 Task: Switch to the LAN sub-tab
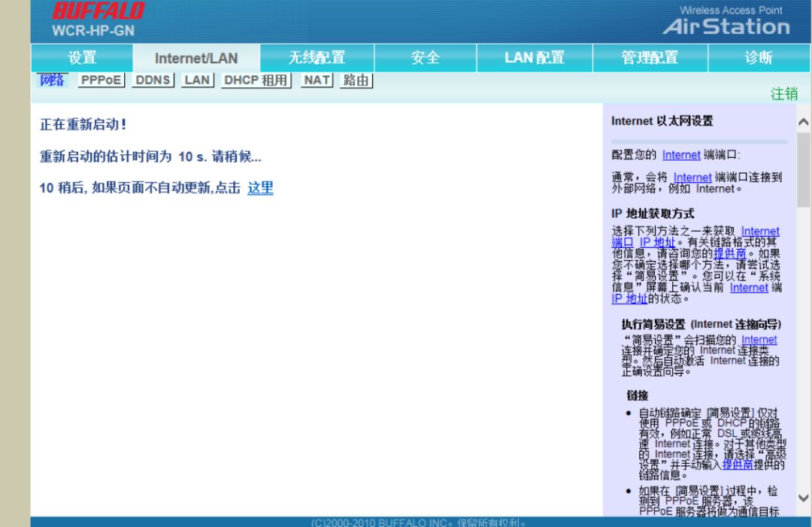tap(195, 80)
